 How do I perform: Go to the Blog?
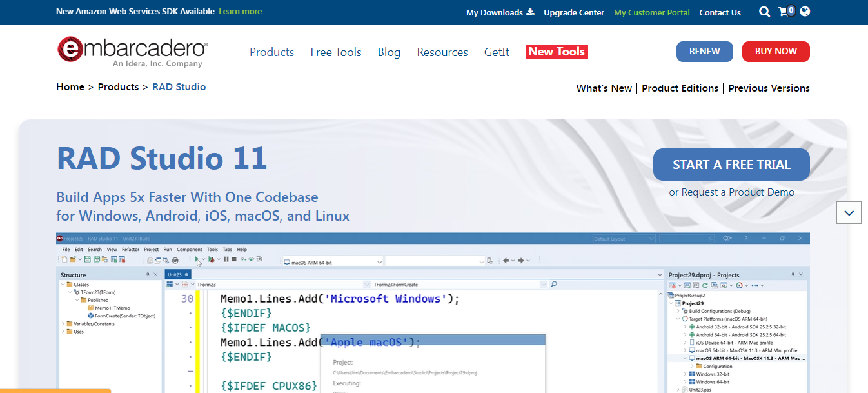[x=389, y=52]
